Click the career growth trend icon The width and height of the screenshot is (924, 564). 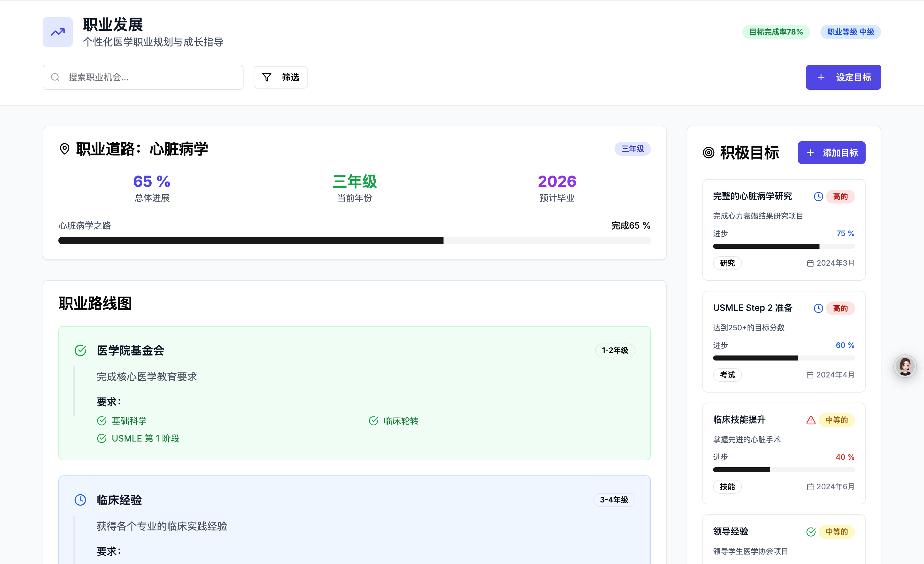click(57, 32)
